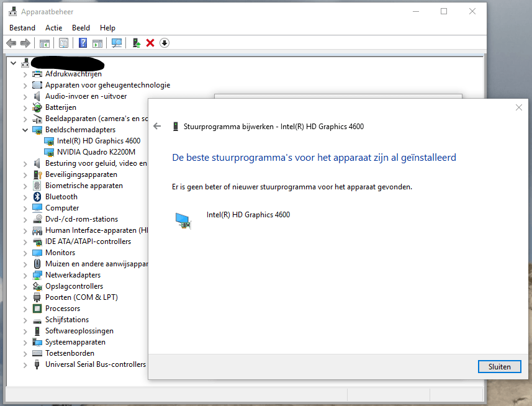This screenshot has height=406, width=532.
Task: Open the Help menu
Action: pos(107,28)
